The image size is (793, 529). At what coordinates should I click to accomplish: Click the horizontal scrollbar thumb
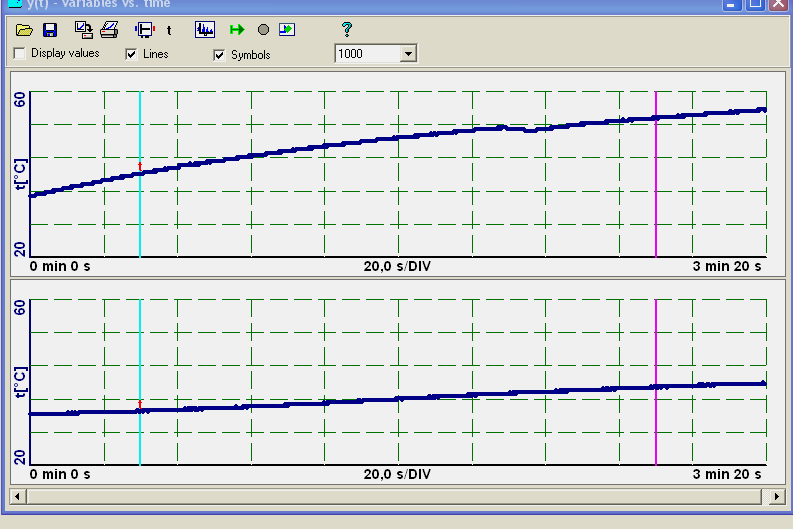[x=394, y=497]
